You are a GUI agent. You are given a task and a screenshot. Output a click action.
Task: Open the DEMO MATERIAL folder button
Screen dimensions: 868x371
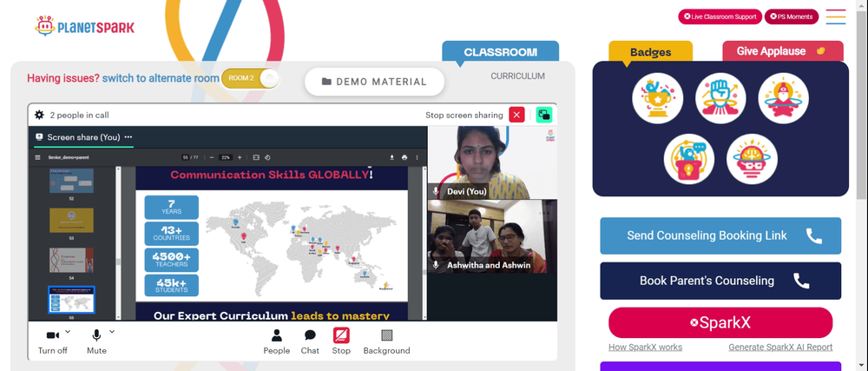[x=374, y=82]
